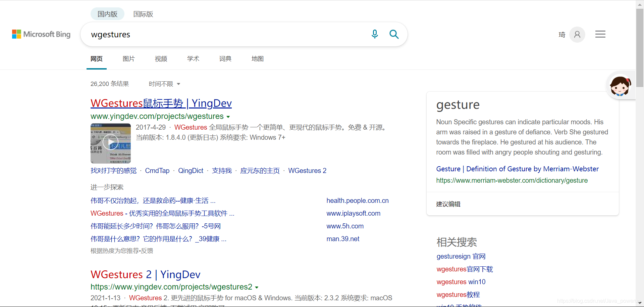Open related search gesturesign 官网

(x=461, y=256)
